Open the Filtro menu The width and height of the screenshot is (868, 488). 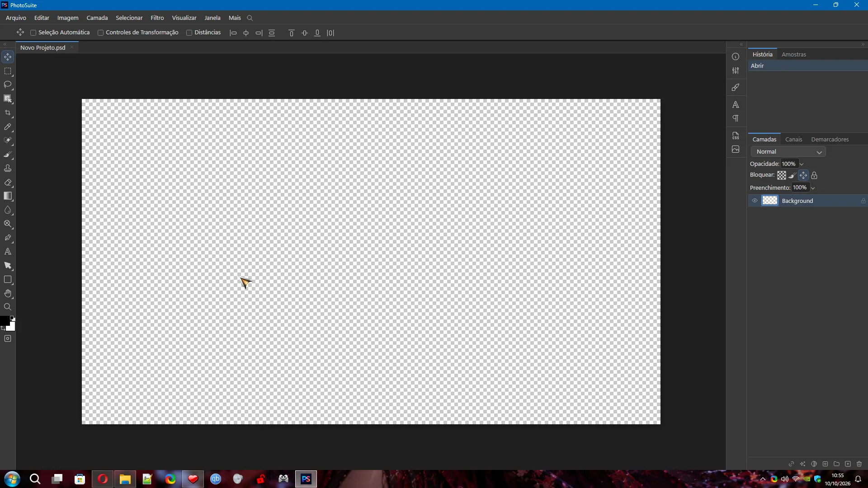coord(157,18)
